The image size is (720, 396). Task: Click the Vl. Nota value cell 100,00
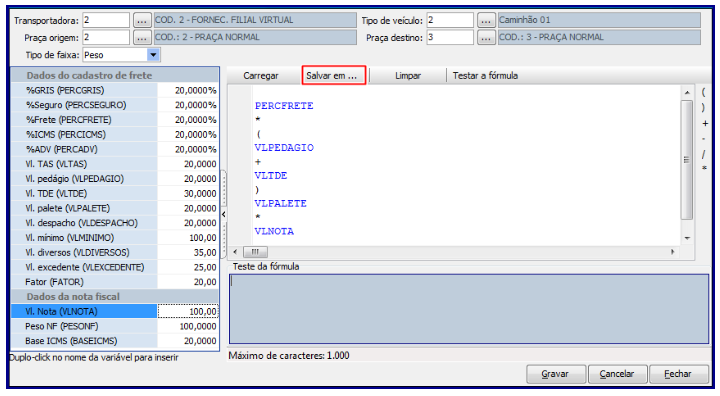(x=188, y=311)
